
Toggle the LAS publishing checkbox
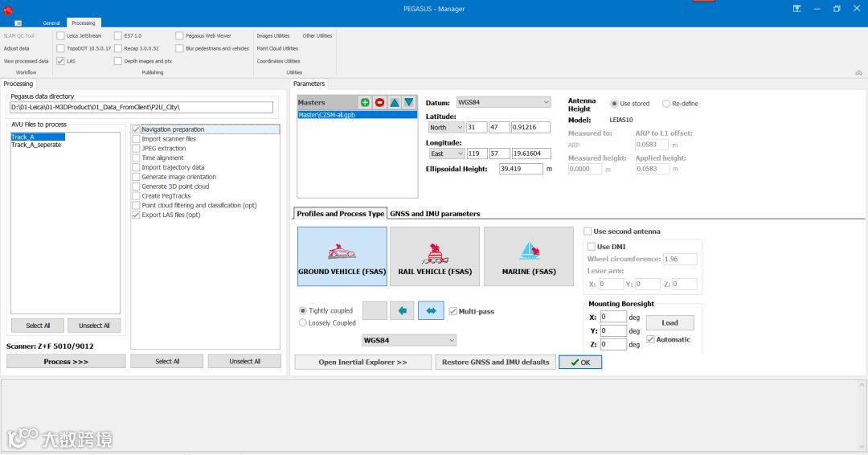pos(61,61)
